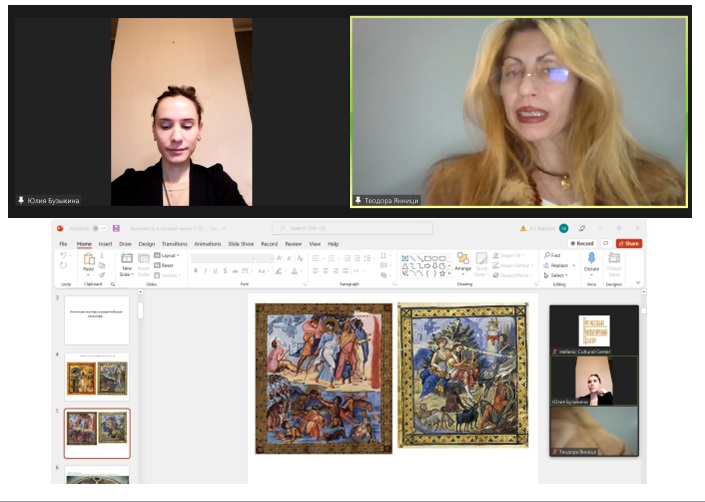Click the Cut scissors icon
This screenshot has height=502, width=705.
102,256
